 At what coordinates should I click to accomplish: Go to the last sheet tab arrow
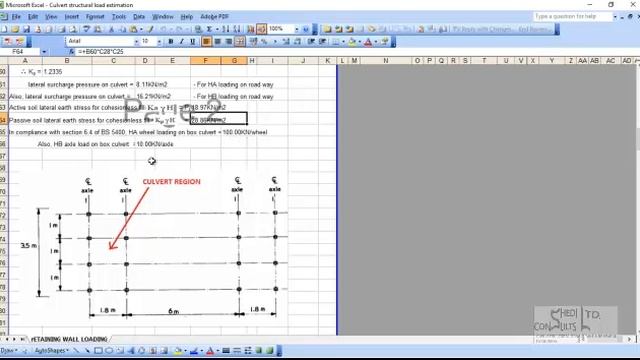click(22, 339)
